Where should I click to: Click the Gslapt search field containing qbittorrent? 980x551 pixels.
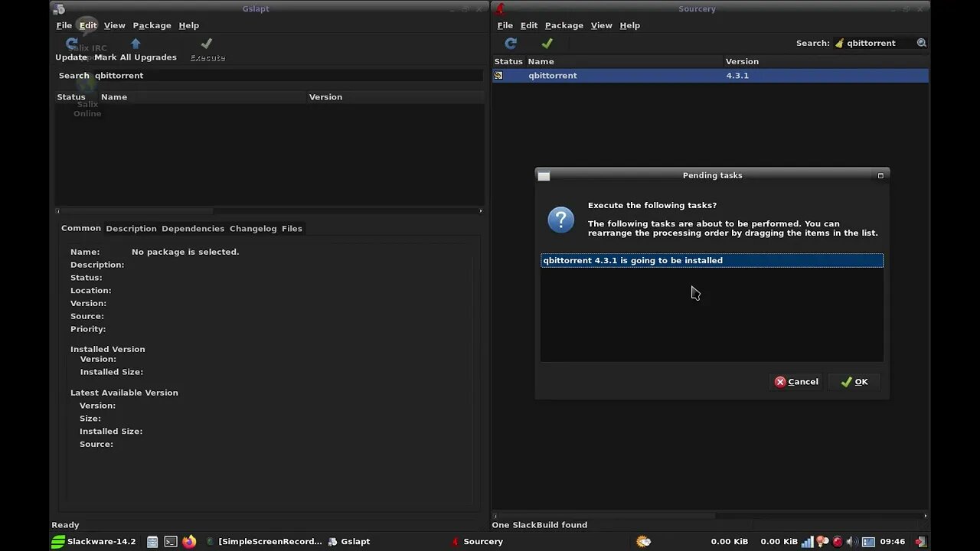pyautogui.click(x=288, y=76)
